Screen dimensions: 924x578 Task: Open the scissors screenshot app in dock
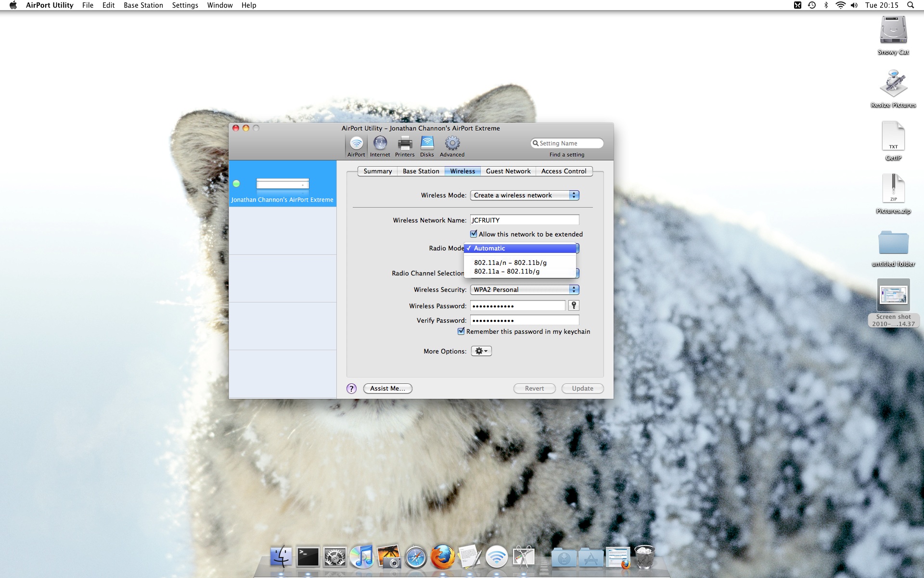[524, 557]
